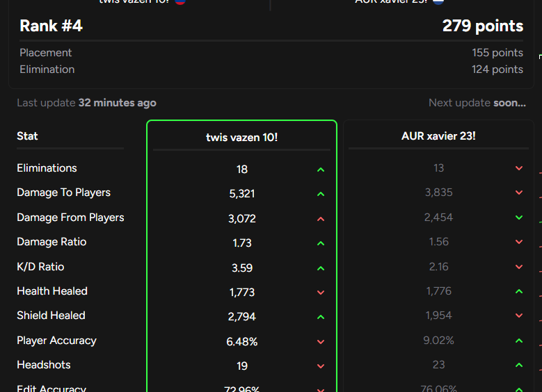Click twis vazen's 2,794 shield healed value
The width and height of the screenshot is (542, 392).
click(241, 317)
